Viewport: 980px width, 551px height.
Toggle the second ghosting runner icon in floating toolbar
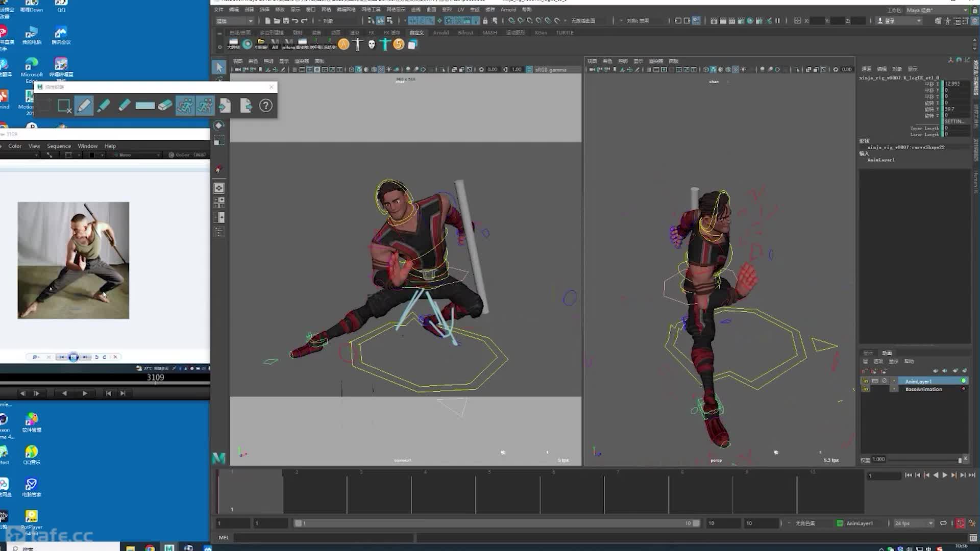click(x=205, y=106)
